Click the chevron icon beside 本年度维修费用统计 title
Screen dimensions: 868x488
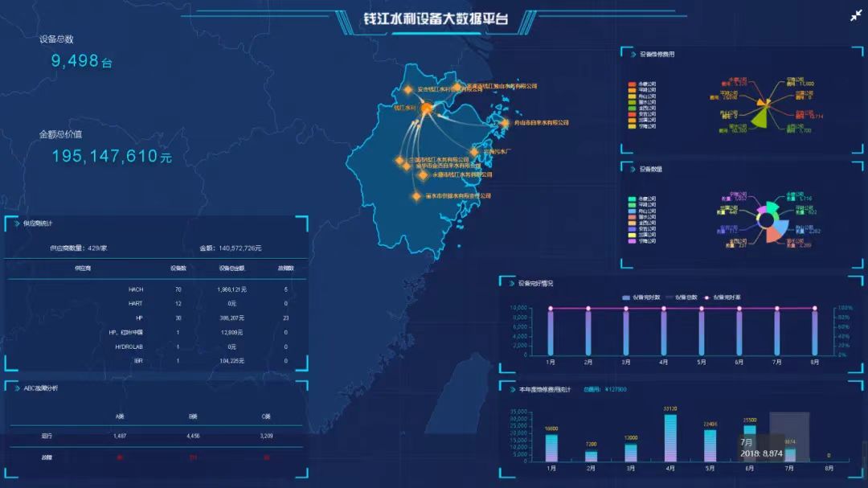click(x=512, y=389)
